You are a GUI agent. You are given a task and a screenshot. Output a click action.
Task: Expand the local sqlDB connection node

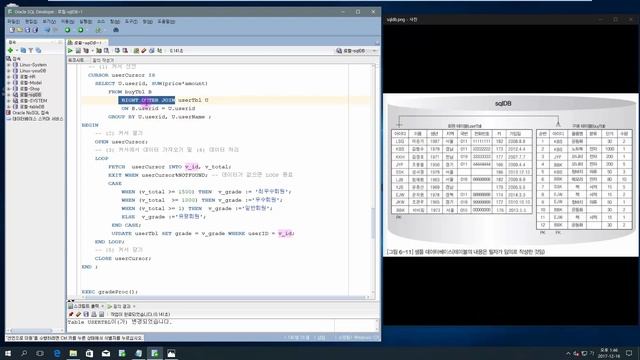point(9,95)
